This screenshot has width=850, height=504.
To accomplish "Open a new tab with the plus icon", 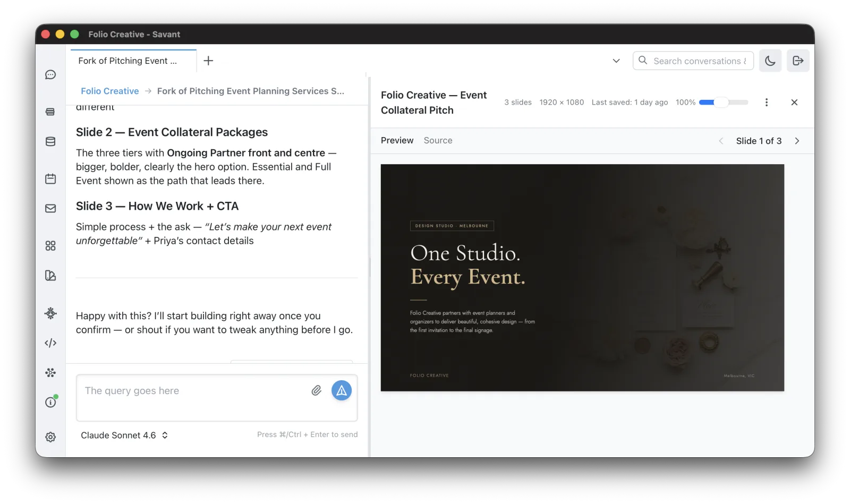I will click(209, 61).
